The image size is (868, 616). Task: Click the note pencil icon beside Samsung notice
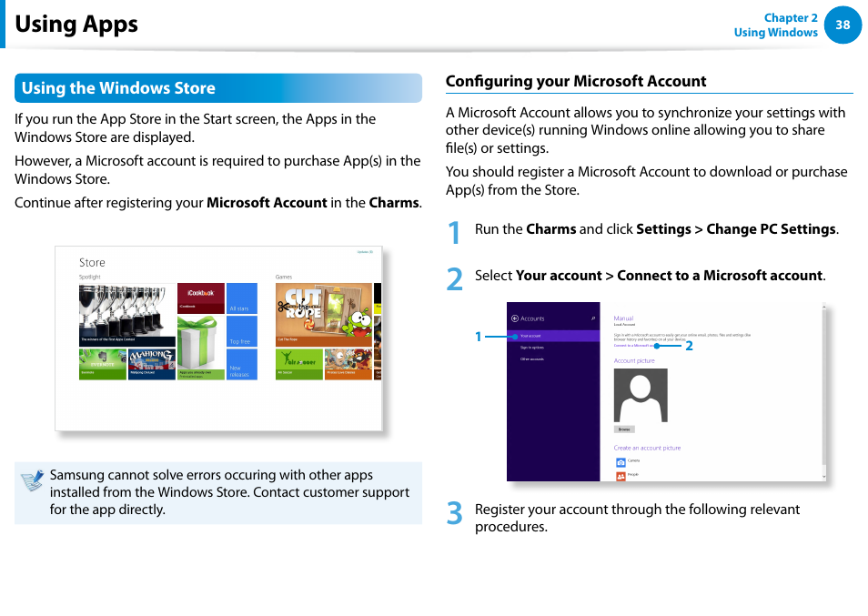click(x=32, y=480)
